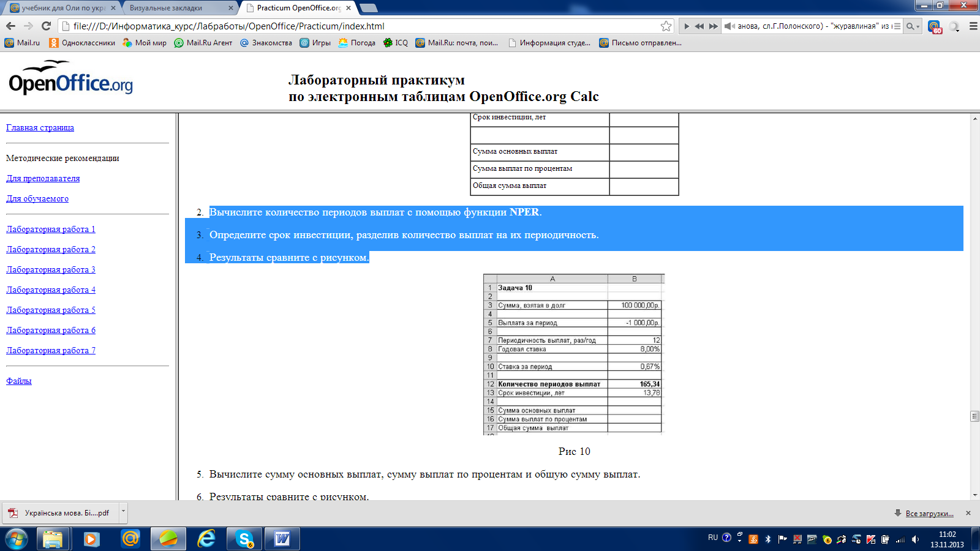980x551 pixels.
Task: Close the downloads bar
Action: 968,513
